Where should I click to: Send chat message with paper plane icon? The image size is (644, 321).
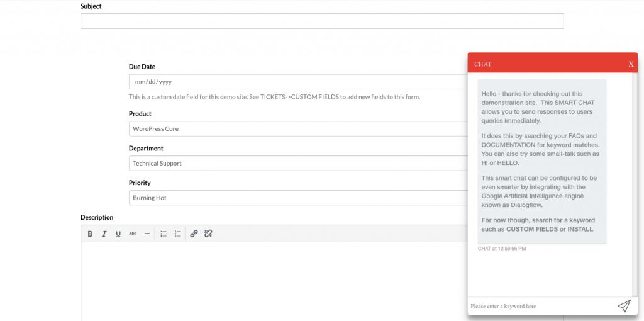click(x=624, y=306)
